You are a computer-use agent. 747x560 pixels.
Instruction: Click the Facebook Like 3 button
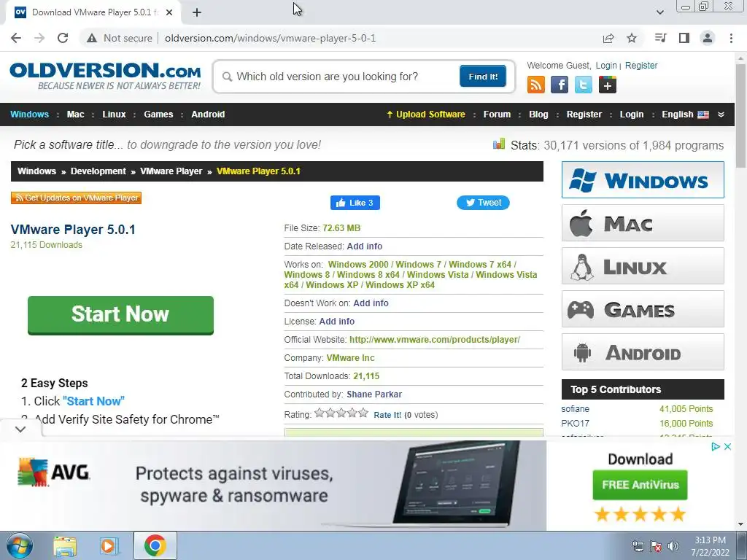pos(355,203)
